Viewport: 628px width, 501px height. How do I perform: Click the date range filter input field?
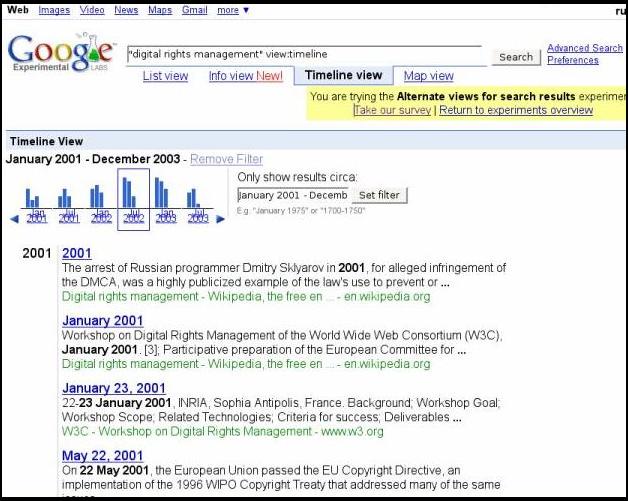pyautogui.click(x=293, y=195)
